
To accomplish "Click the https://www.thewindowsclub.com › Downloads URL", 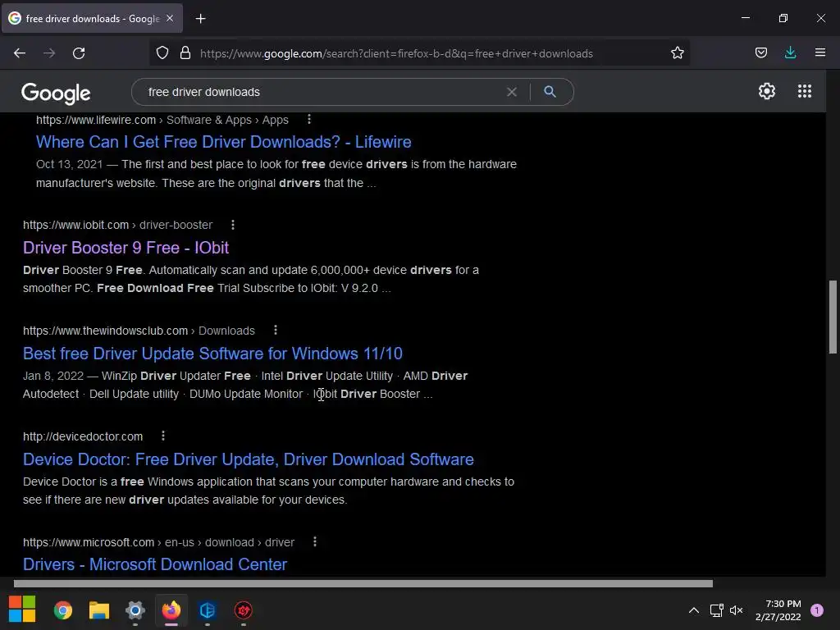I will click(139, 331).
